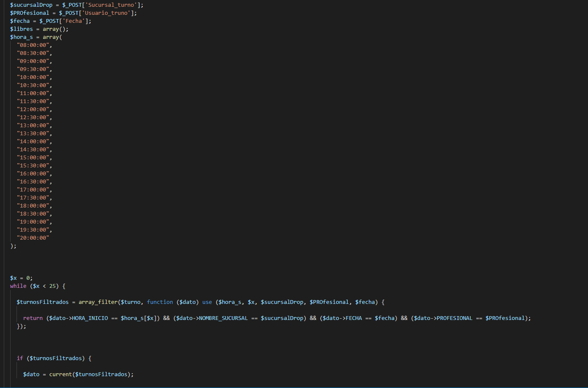Click $dato->PROFESIONAL in the return statement
The image size is (588, 388).
point(443,318)
